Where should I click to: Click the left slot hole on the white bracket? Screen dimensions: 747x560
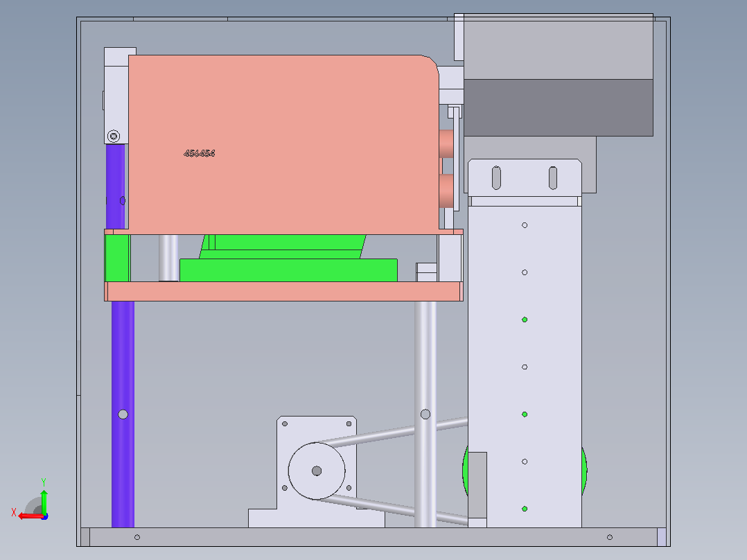[x=496, y=177]
